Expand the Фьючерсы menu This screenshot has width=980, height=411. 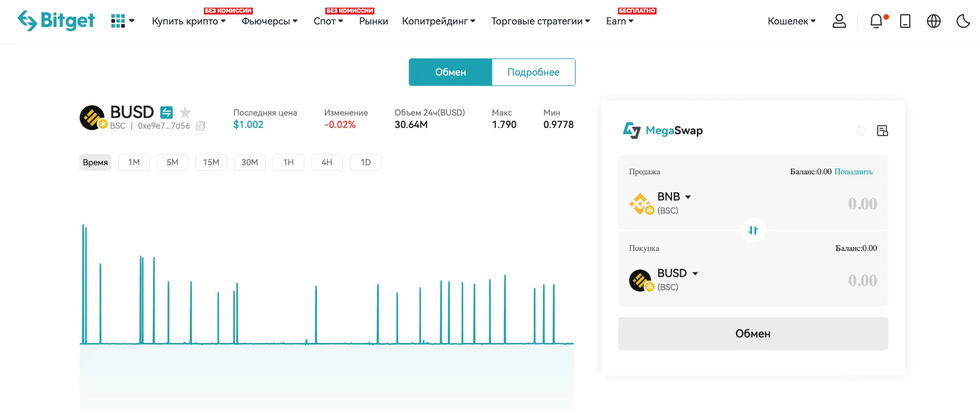tap(269, 21)
